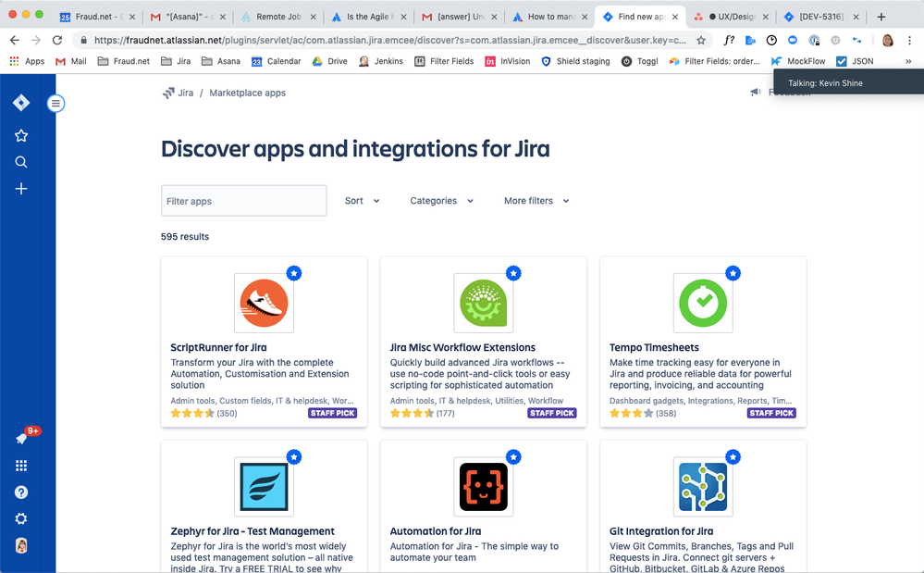Screen dimensions: 924x573
Task: Bookmark this page with star icon
Action: [x=701, y=40]
